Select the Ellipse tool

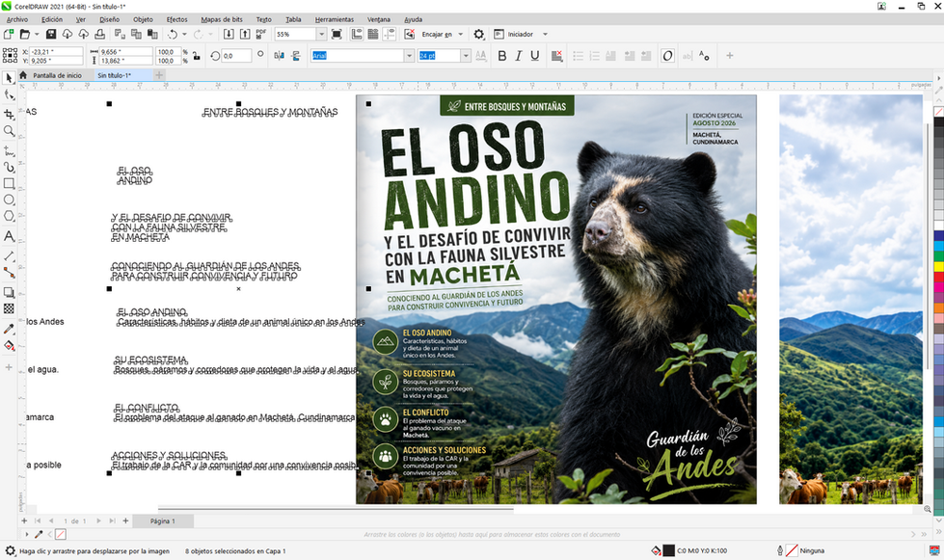[9, 200]
